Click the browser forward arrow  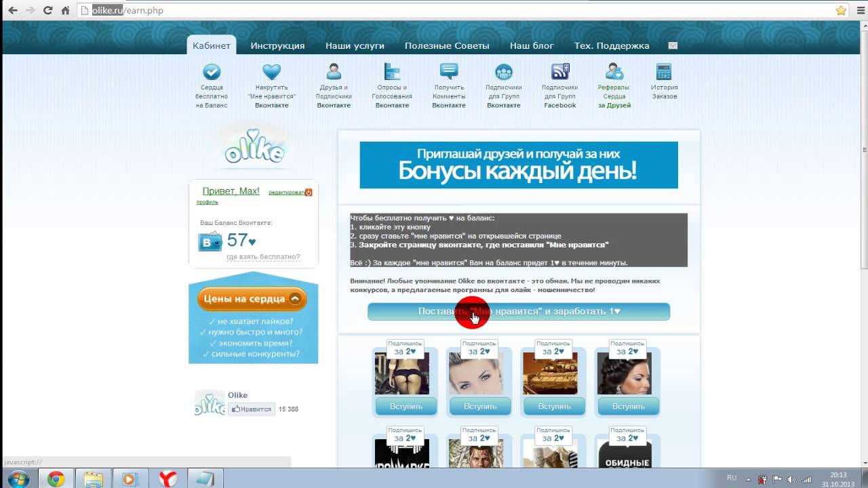(x=30, y=10)
